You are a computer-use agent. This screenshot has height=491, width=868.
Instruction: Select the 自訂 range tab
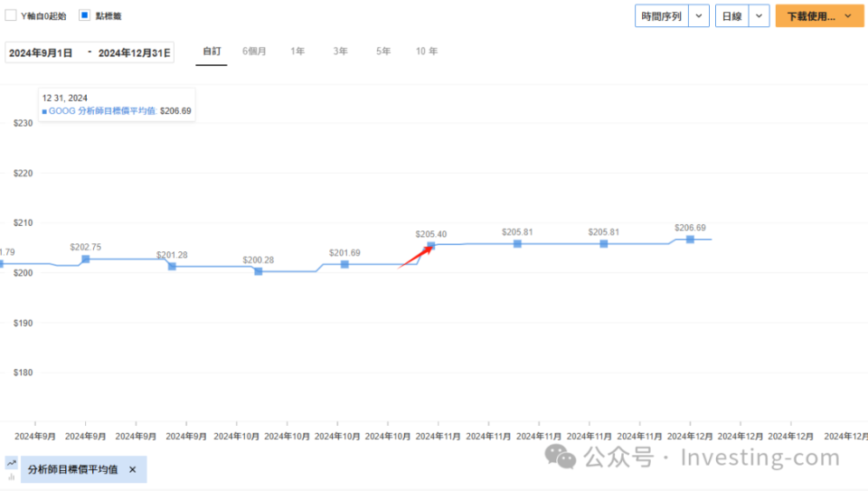212,52
